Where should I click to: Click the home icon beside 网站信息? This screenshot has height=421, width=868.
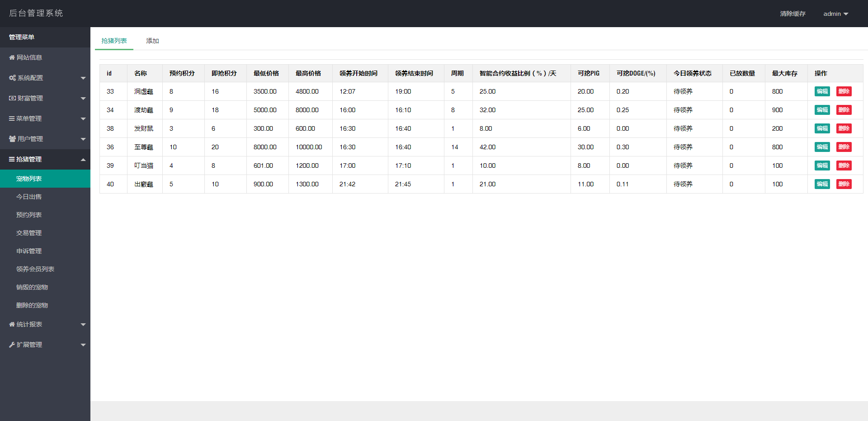(x=12, y=57)
